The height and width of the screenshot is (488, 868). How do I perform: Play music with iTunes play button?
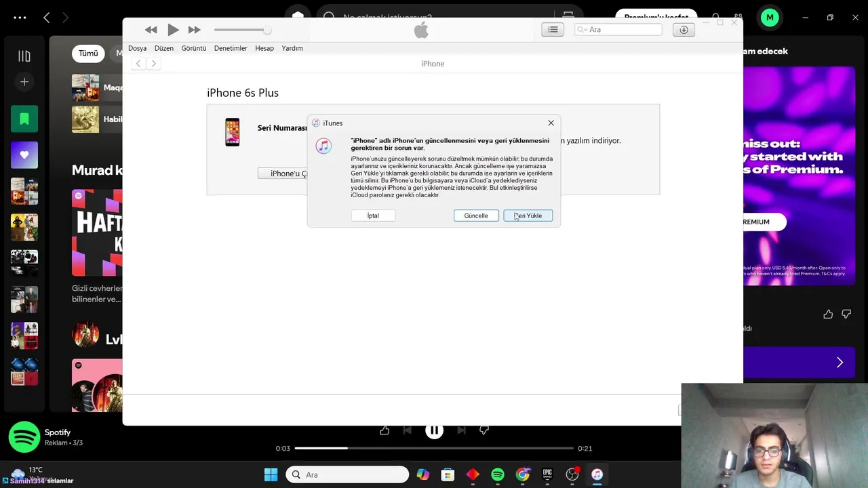click(173, 30)
